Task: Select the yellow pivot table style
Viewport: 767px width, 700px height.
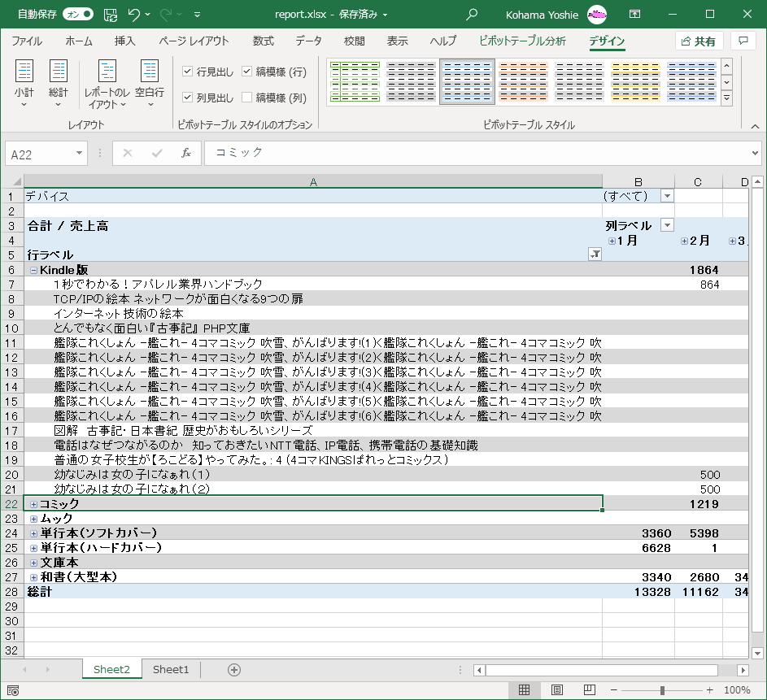Action: 635,81
